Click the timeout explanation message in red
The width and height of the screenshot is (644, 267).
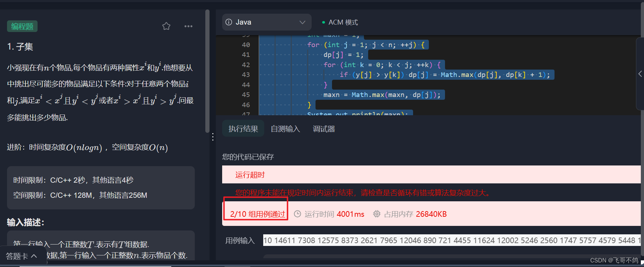[363, 193]
